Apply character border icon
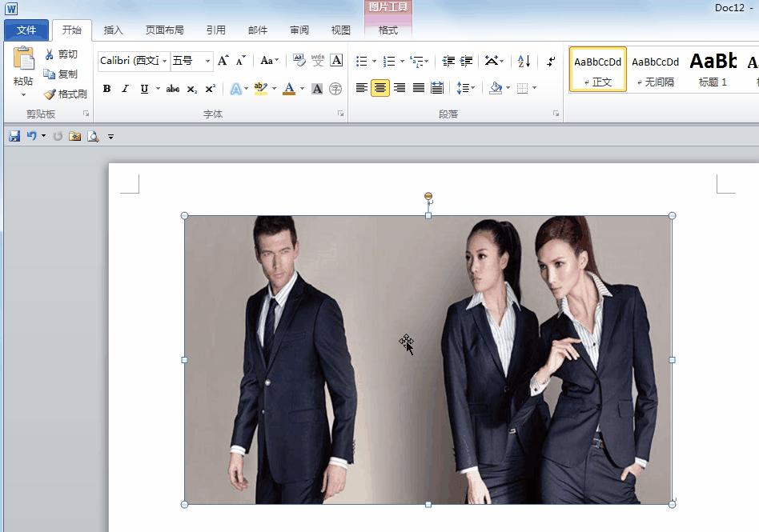 pyautogui.click(x=336, y=61)
